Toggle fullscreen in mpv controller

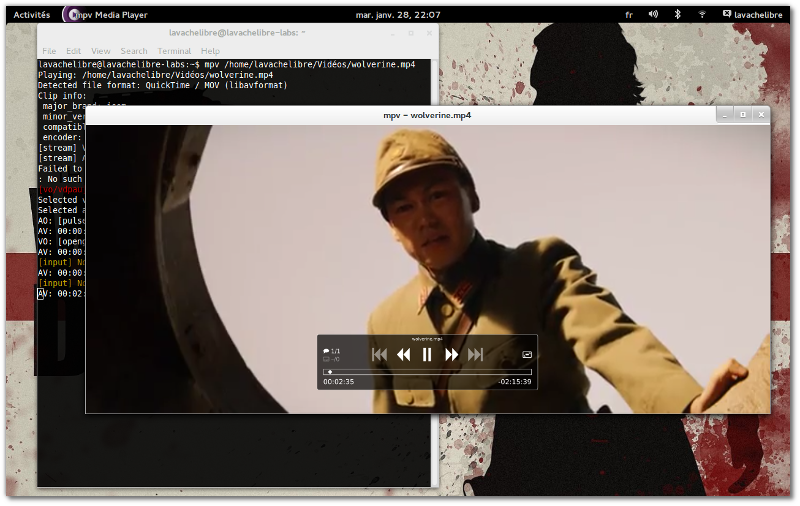tap(527, 354)
